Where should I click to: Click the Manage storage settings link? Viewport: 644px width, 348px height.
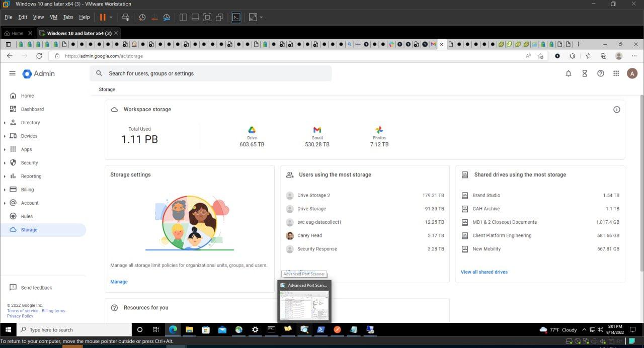click(x=119, y=282)
